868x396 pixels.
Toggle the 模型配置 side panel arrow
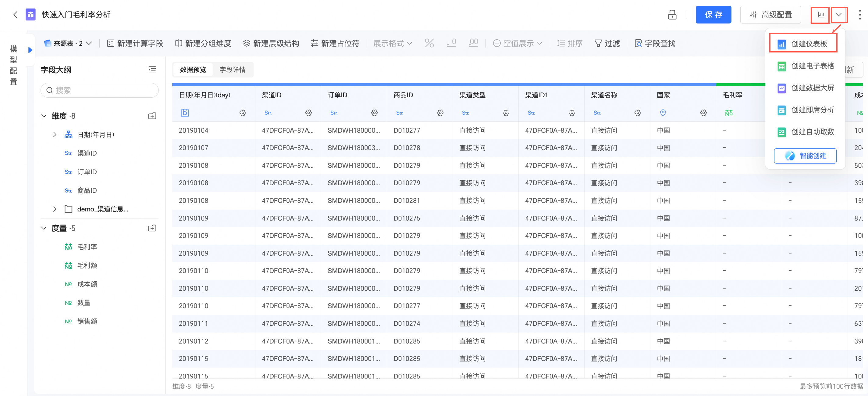30,50
